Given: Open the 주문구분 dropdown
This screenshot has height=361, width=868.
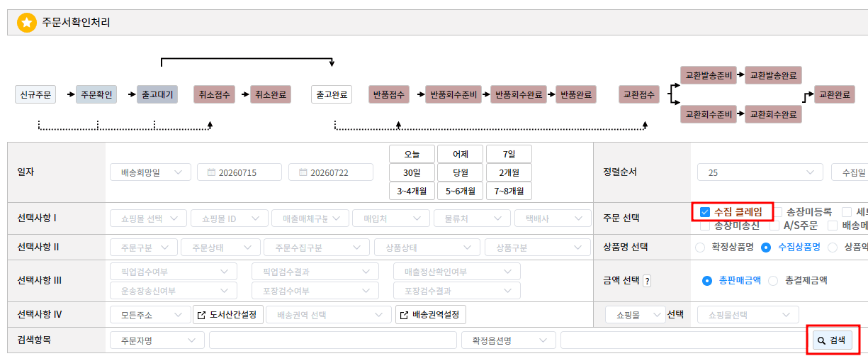Looking at the screenshot, I should pos(144,248).
